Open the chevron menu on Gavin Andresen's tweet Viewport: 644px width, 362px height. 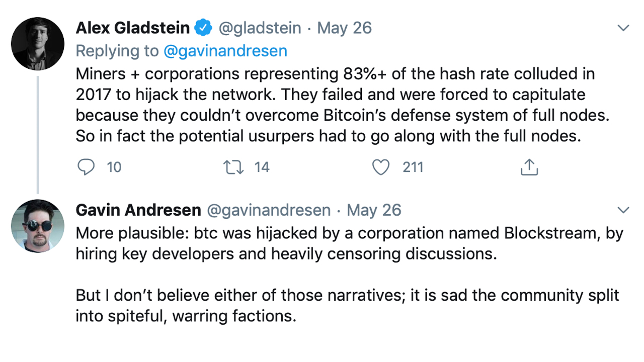tap(623, 210)
